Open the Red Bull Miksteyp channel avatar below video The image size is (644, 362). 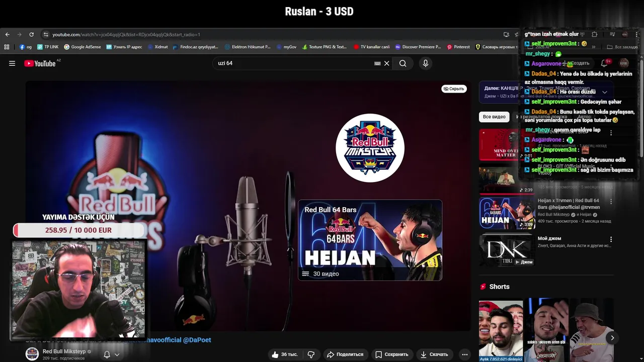pyautogui.click(x=32, y=354)
